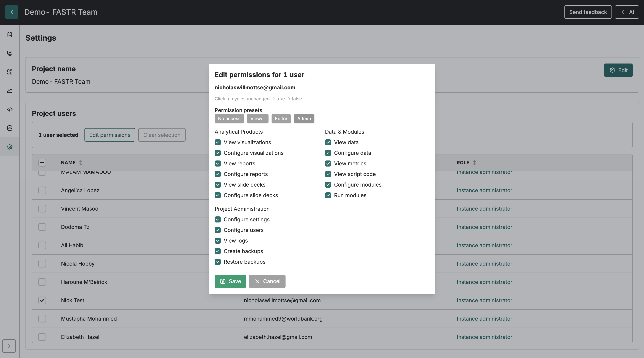644x358 pixels.
Task: Toggle View slide decks checkbox
Action: (218, 185)
